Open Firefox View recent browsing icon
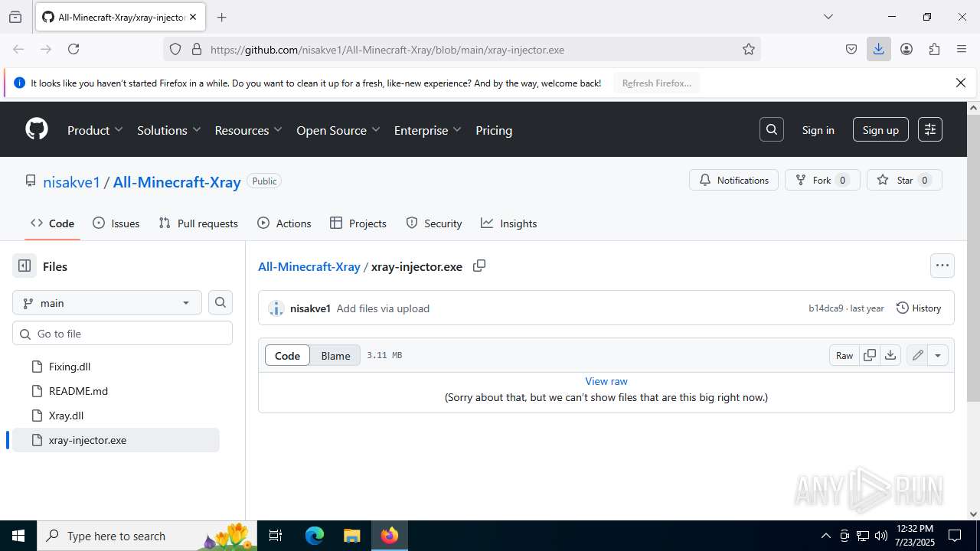The image size is (980, 551). (x=15, y=17)
